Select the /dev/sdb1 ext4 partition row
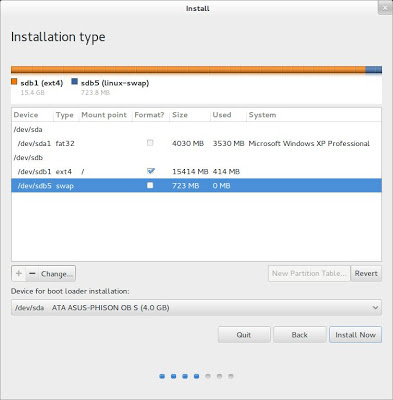 [x=196, y=171]
